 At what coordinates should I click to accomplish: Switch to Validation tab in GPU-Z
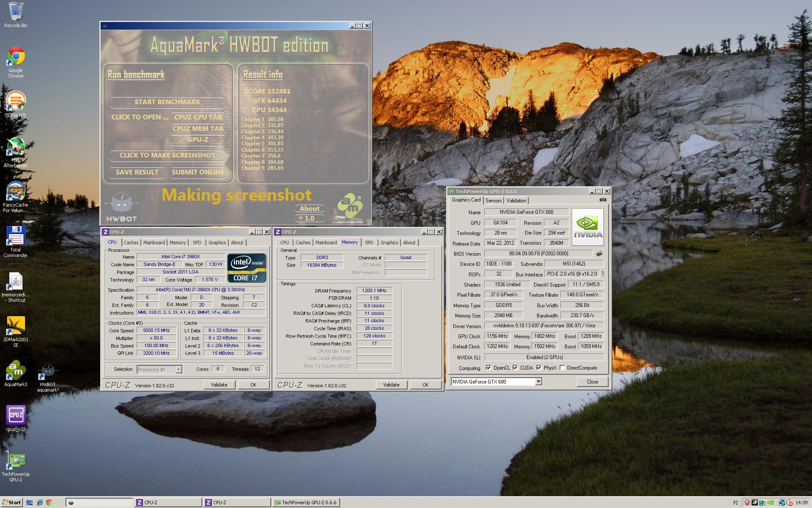(x=516, y=201)
